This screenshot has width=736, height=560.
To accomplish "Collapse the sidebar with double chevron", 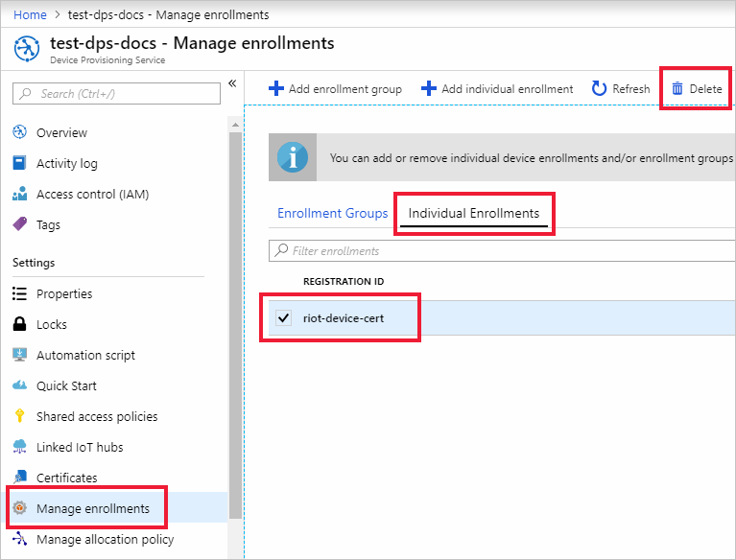I will (x=232, y=83).
